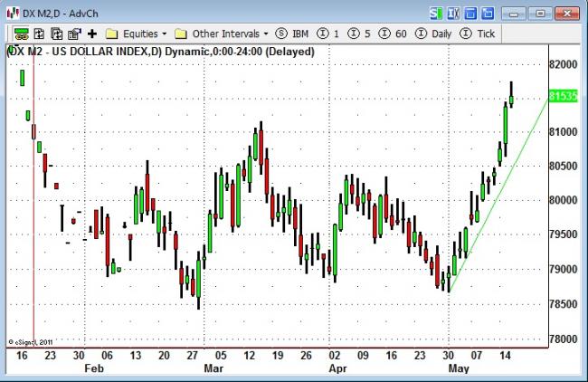Switch to the Tick interval
The image size is (588, 382).
tap(477, 33)
